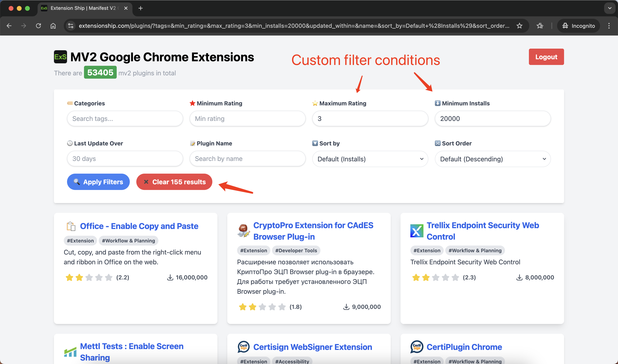Image resolution: width=618 pixels, height=364 pixels.
Task: Clear 155 results button
Action: [x=174, y=182]
